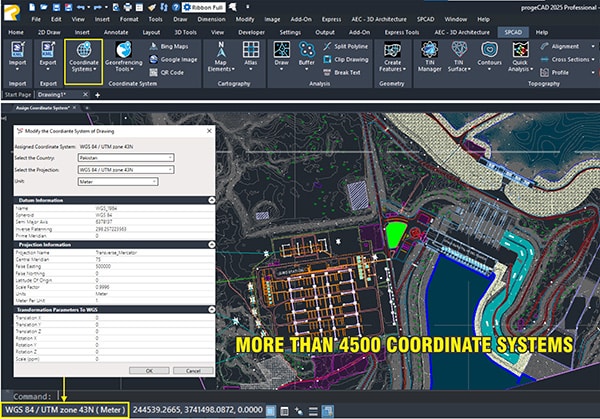Redo the last undone action
600x419 pixels.
[98, 7]
